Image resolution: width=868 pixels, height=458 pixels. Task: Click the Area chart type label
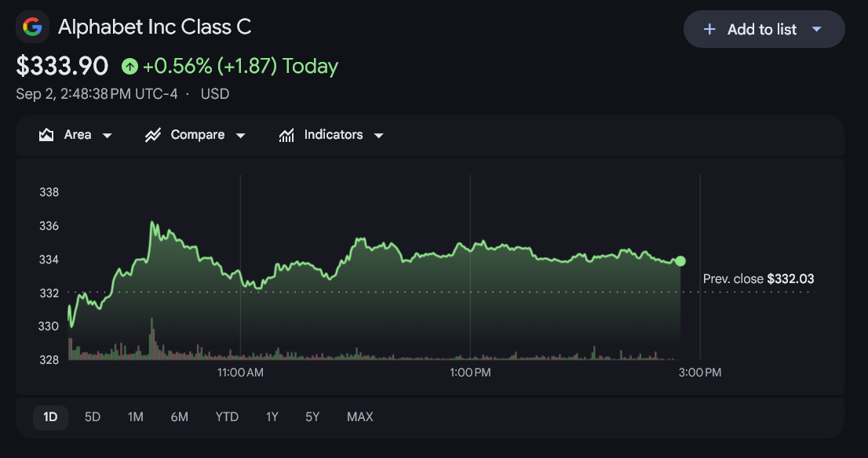(78, 135)
